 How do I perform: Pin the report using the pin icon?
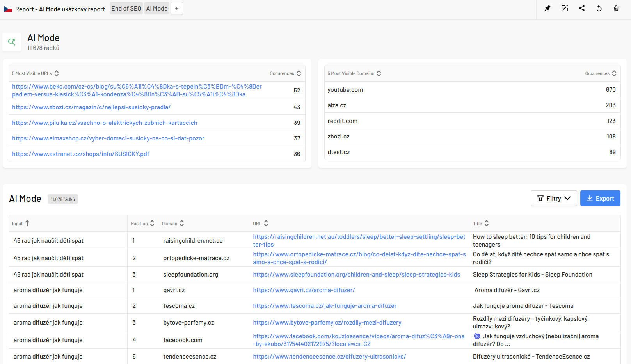tap(547, 8)
